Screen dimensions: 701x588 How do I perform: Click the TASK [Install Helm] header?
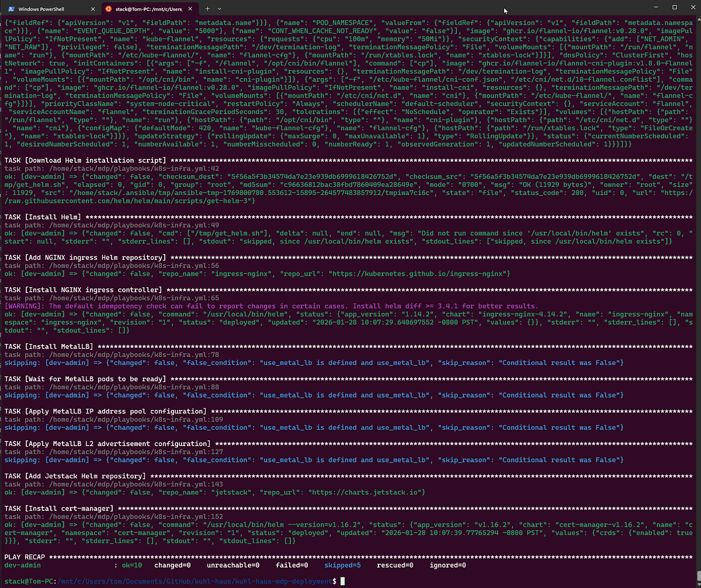click(x=42, y=217)
